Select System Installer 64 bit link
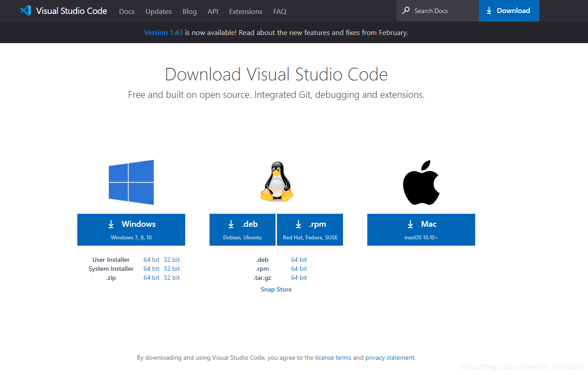 [151, 269]
